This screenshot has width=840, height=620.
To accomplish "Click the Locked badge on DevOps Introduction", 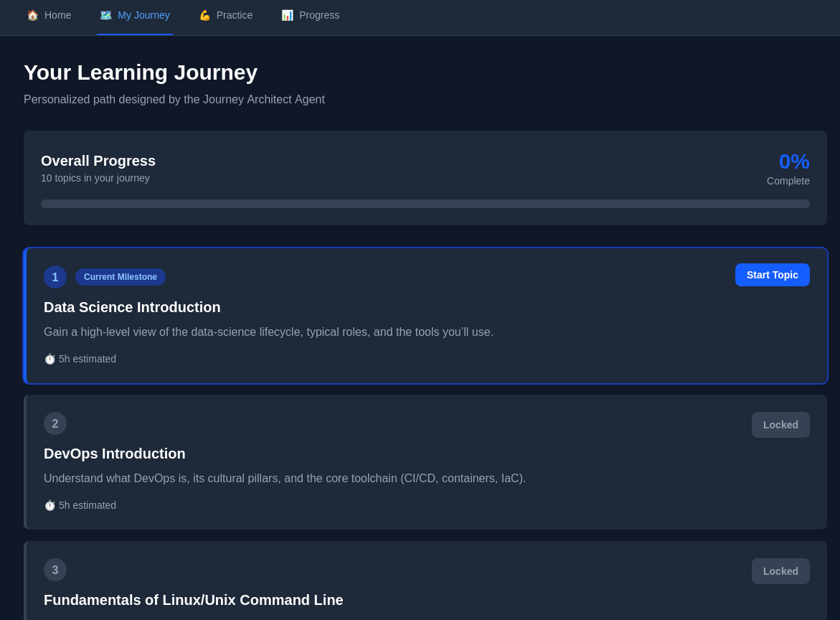I will pyautogui.click(x=780, y=425).
